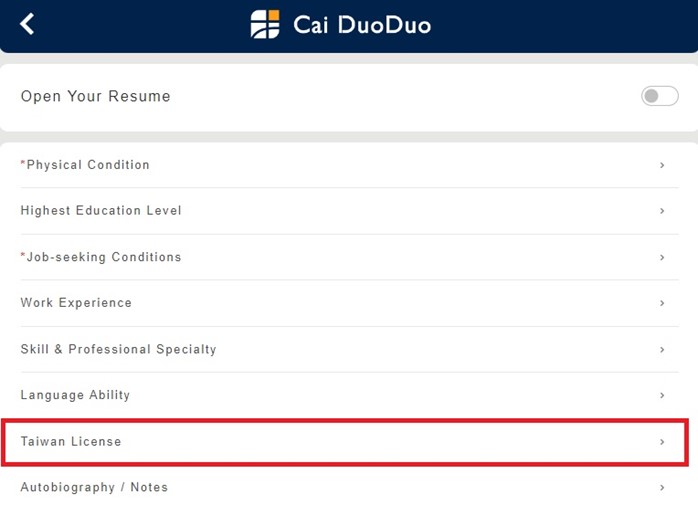Expand the Job-seeking Conditions chevron
Image resolution: width=698 pixels, height=505 pixels.
tap(662, 257)
